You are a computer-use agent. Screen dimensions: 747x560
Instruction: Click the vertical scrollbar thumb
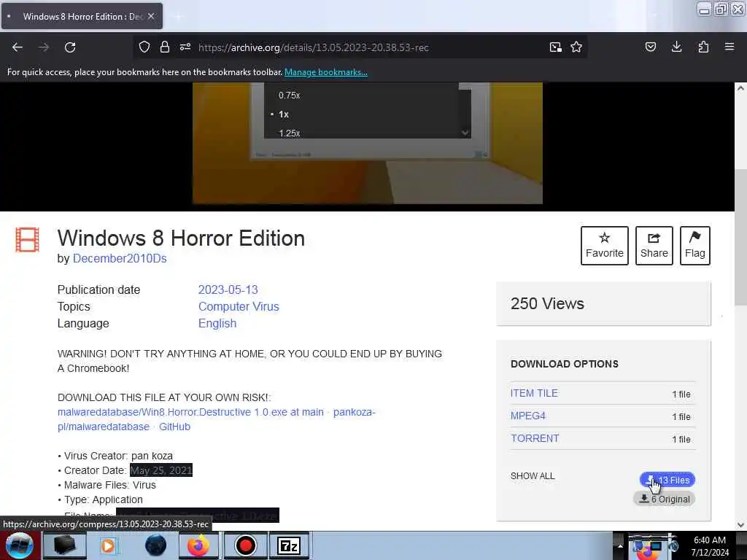(x=740, y=238)
